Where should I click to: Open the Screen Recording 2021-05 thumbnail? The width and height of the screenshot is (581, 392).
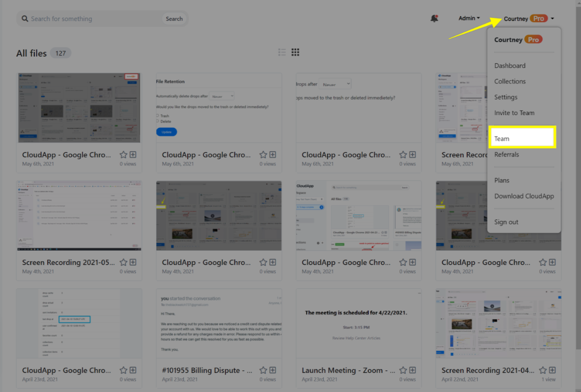[x=79, y=216]
